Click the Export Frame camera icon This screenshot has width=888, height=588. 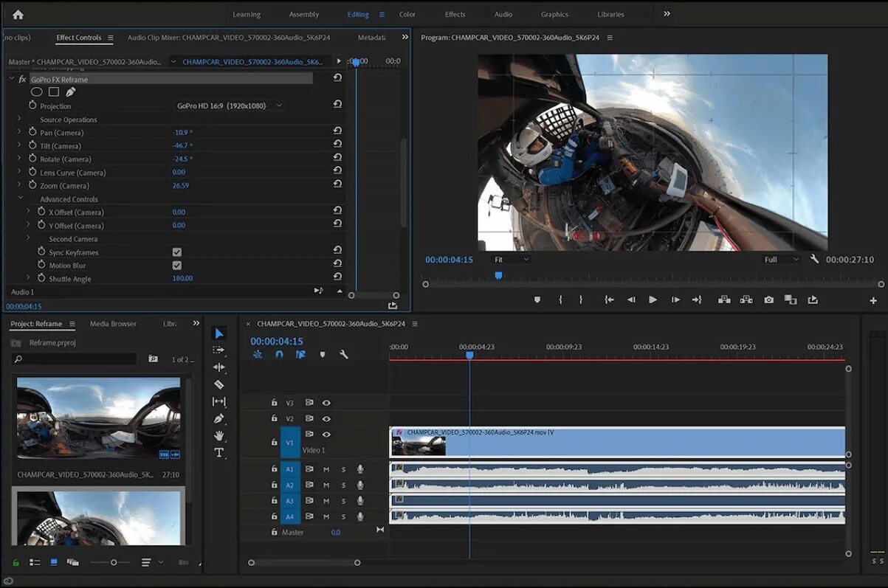coord(769,300)
